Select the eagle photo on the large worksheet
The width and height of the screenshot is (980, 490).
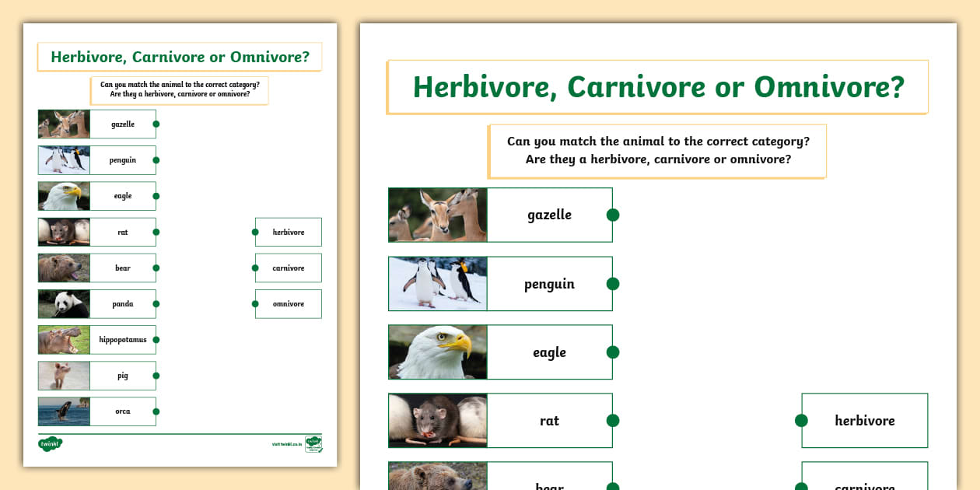click(x=437, y=352)
